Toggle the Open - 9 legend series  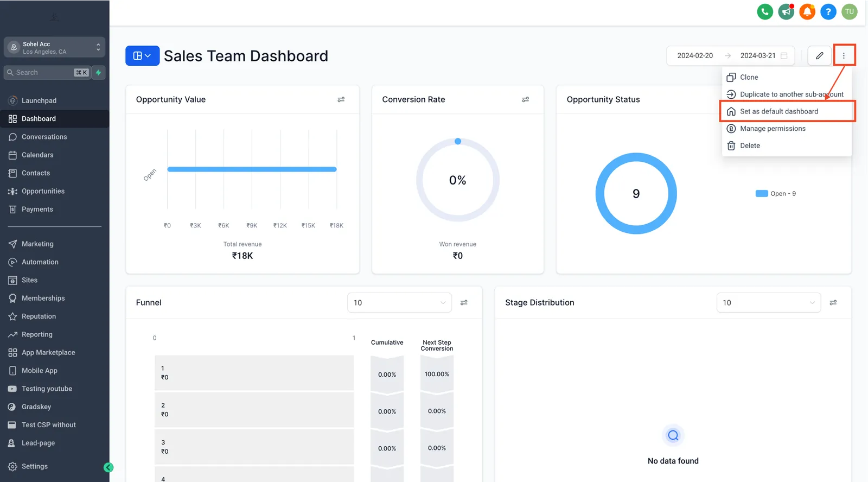point(776,194)
